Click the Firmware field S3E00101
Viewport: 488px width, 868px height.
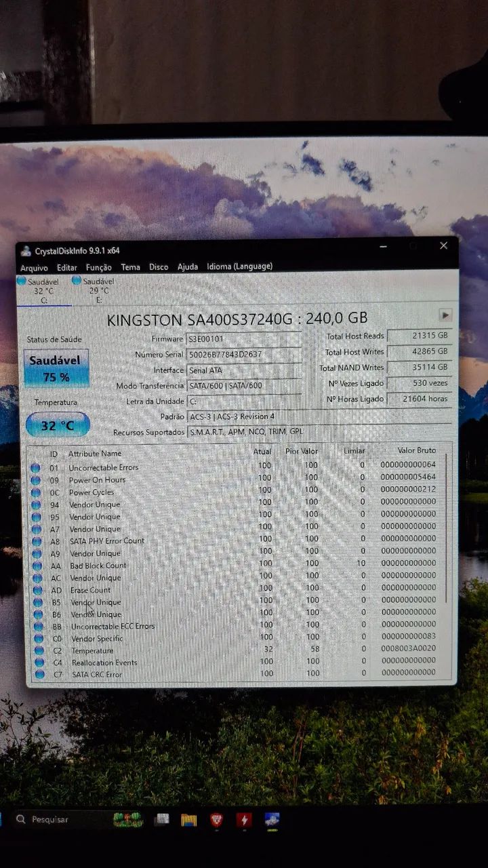244,338
